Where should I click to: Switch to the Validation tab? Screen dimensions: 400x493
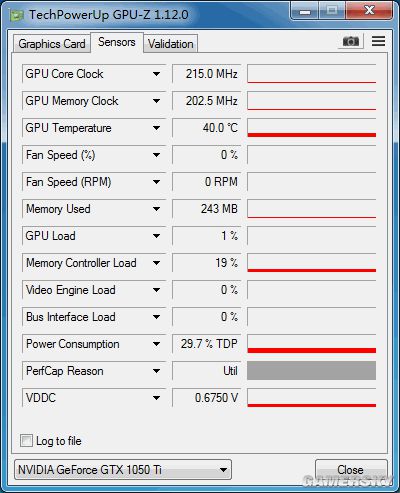coord(171,44)
